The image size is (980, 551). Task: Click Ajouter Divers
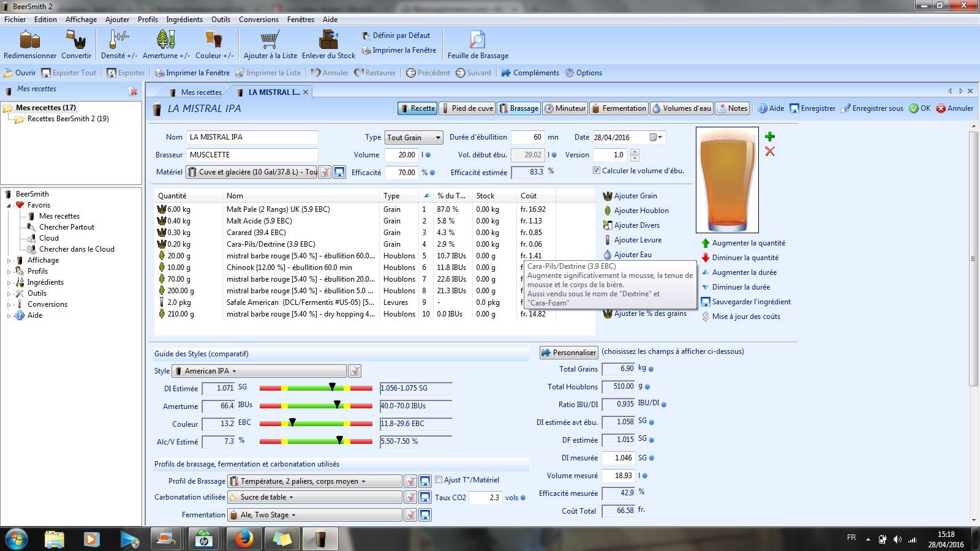click(x=631, y=225)
